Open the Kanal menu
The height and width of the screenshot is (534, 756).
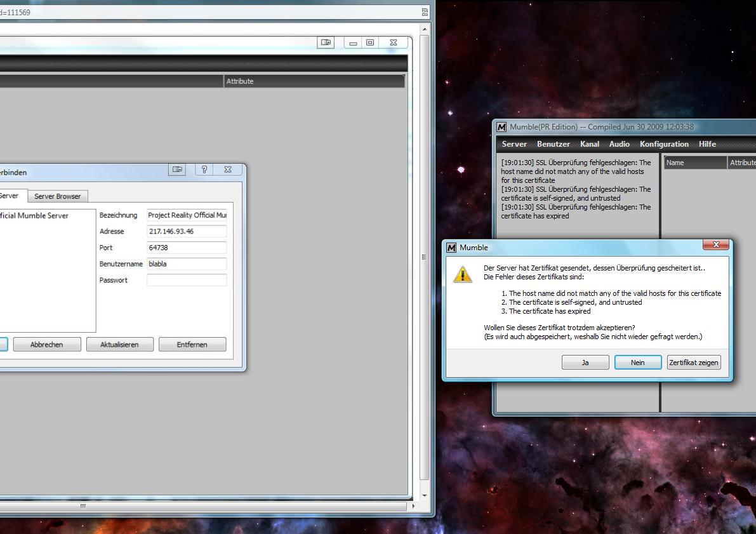click(589, 144)
